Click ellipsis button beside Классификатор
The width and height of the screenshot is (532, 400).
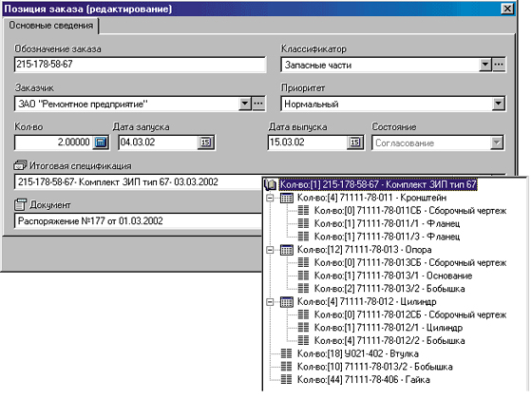coord(499,64)
